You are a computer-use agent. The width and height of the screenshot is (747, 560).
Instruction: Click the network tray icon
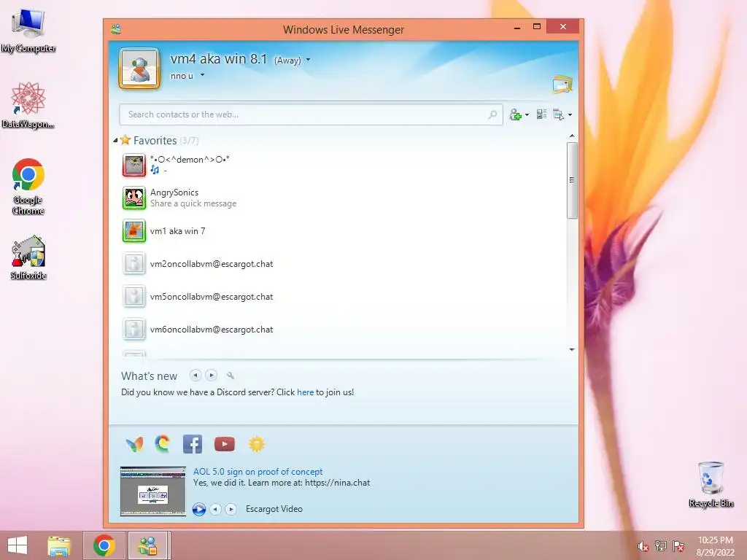(x=661, y=546)
